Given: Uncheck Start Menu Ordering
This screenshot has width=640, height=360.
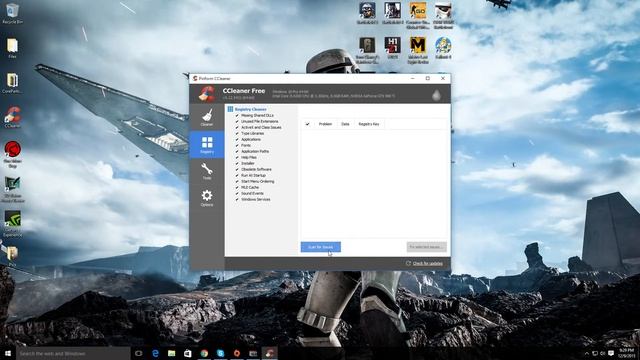Looking at the screenshot, I should [237, 181].
